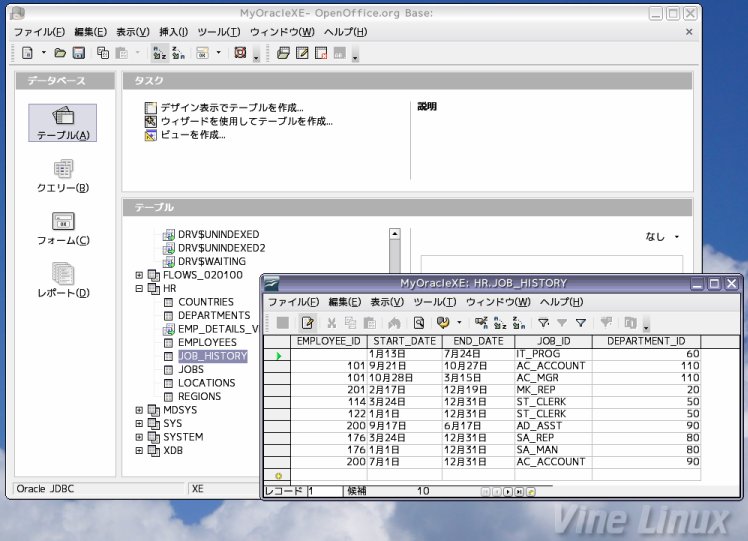Click the record number input field
The image size is (748, 541).
324,491
